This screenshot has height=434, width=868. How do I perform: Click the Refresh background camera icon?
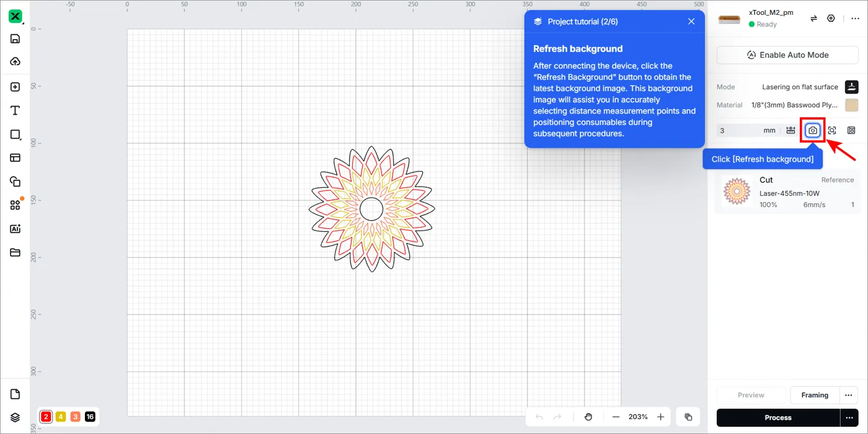[813, 130]
